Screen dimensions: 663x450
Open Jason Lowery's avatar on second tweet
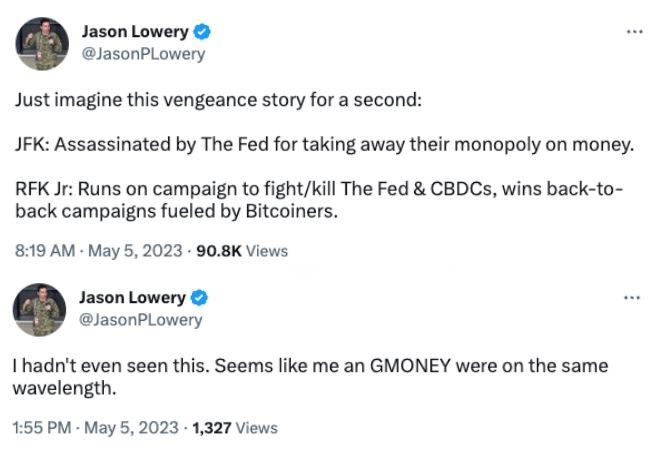[39, 310]
